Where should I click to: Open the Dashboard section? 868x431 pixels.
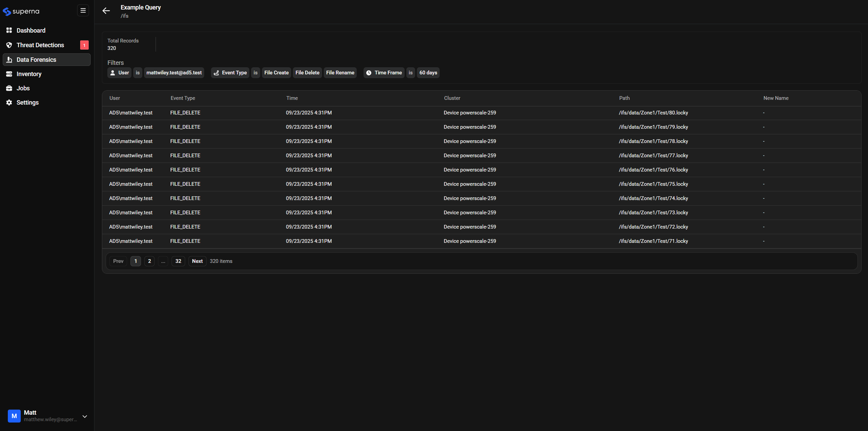[x=47, y=31]
